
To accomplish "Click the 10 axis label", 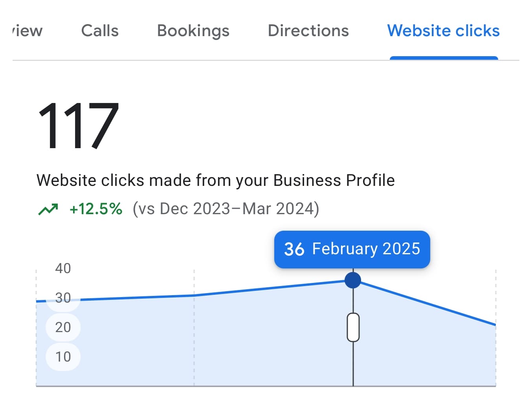I will point(63,356).
